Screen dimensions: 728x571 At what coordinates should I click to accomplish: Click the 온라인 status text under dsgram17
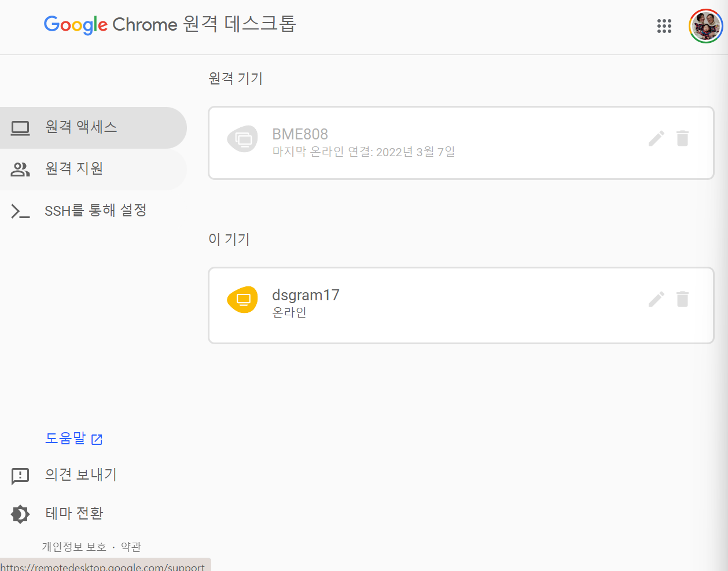coord(289,312)
